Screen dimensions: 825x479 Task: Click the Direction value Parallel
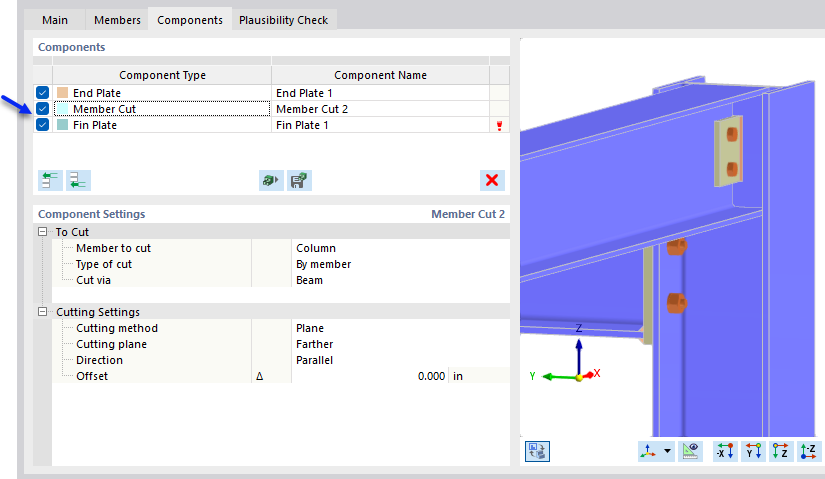[x=315, y=360]
